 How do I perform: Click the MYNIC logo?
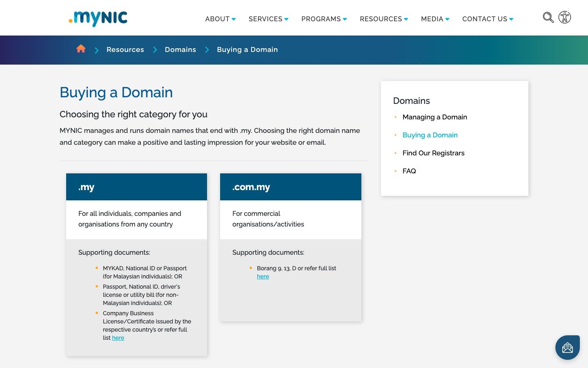pos(98,18)
